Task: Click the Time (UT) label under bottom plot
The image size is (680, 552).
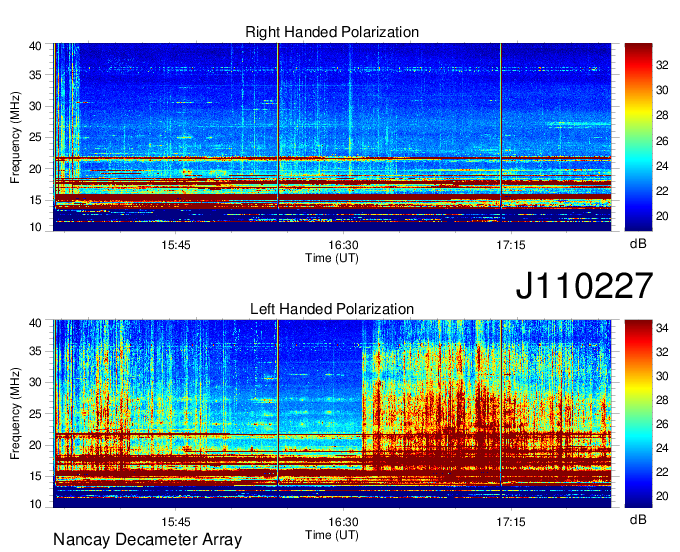Action: (x=332, y=535)
